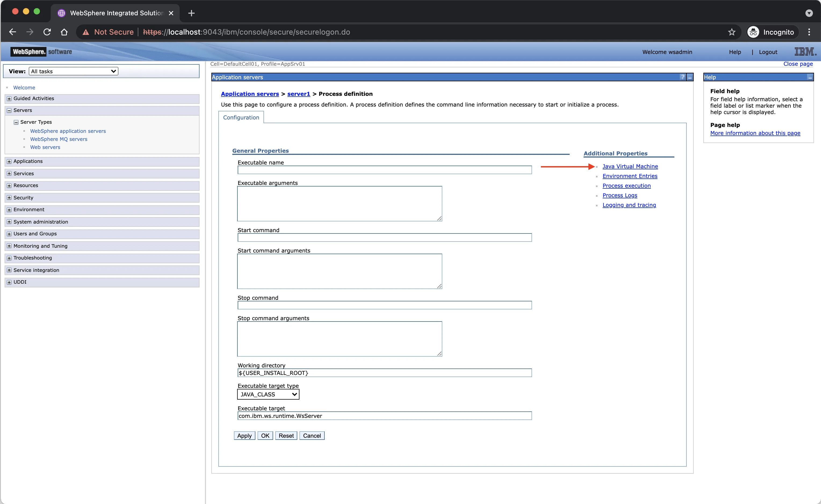Expand the Monitoring and Tuning section
This screenshot has width=821, height=504.
(x=9, y=246)
